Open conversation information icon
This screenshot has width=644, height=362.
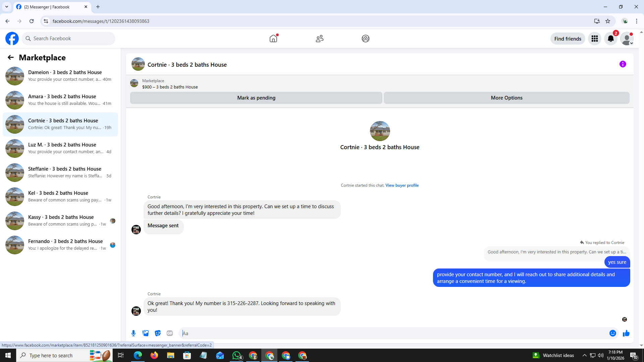tap(623, 64)
